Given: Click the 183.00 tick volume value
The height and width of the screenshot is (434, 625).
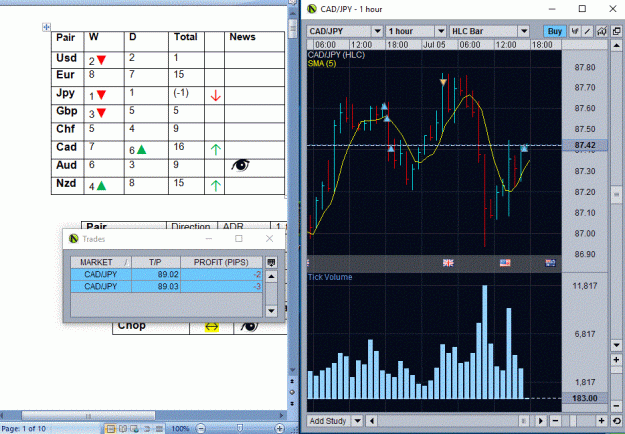Looking at the screenshot, I should [585, 398].
